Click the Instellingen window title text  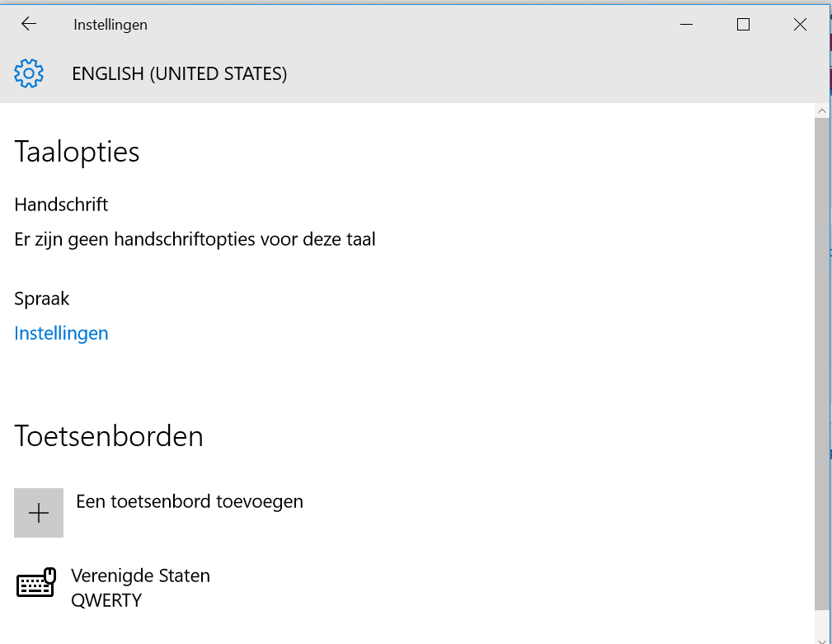coord(110,25)
